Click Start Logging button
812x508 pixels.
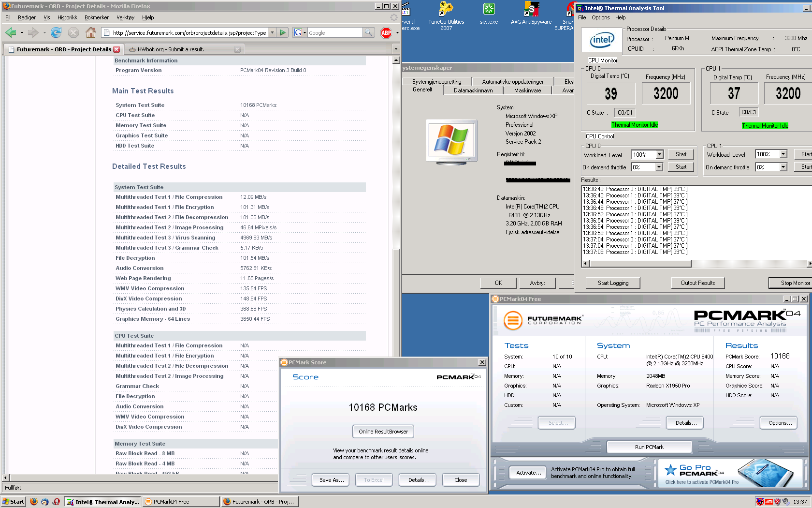click(613, 283)
